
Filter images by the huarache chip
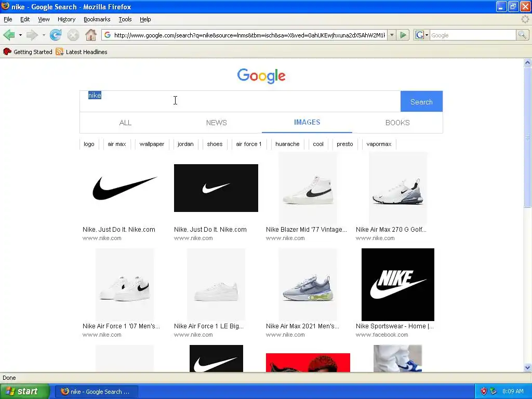pos(287,144)
